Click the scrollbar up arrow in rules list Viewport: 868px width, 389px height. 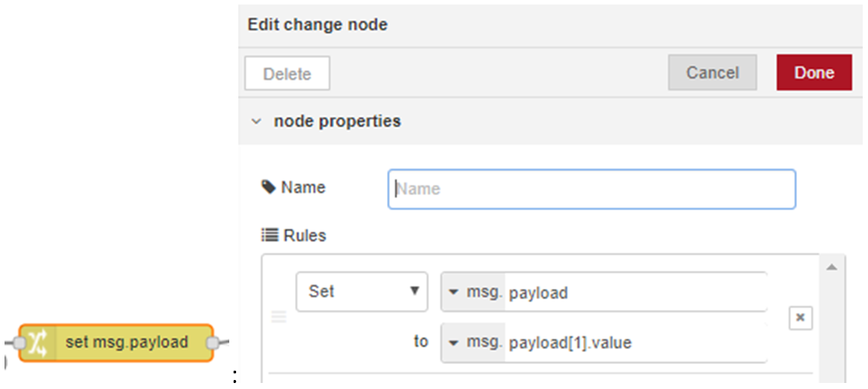coord(831,268)
